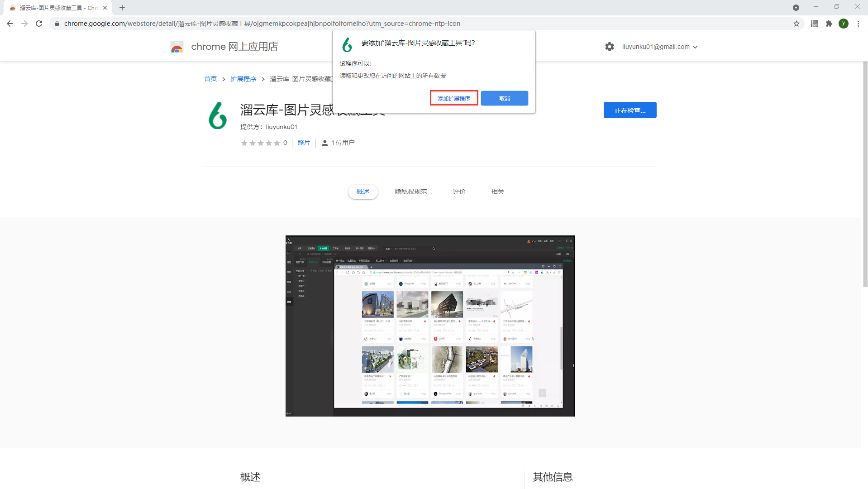
Task: Click the star rating row
Action: point(261,143)
